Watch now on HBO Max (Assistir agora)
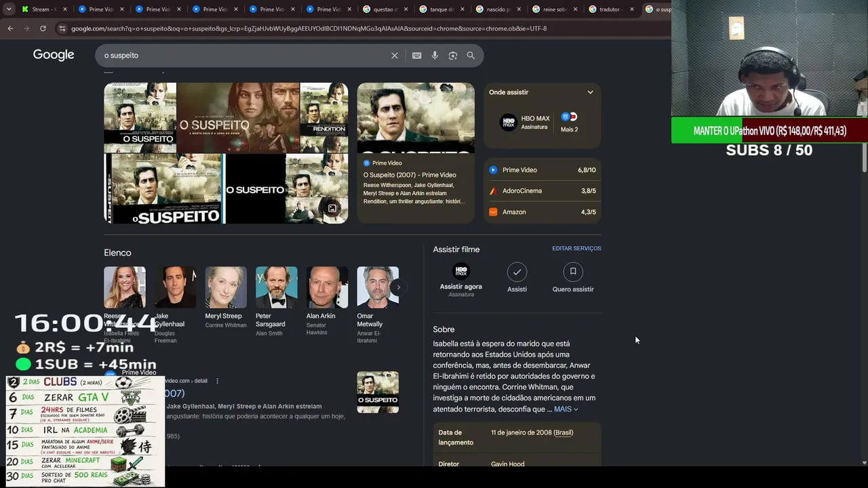This screenshot has width=868, height=488. [x=461, y=279]
